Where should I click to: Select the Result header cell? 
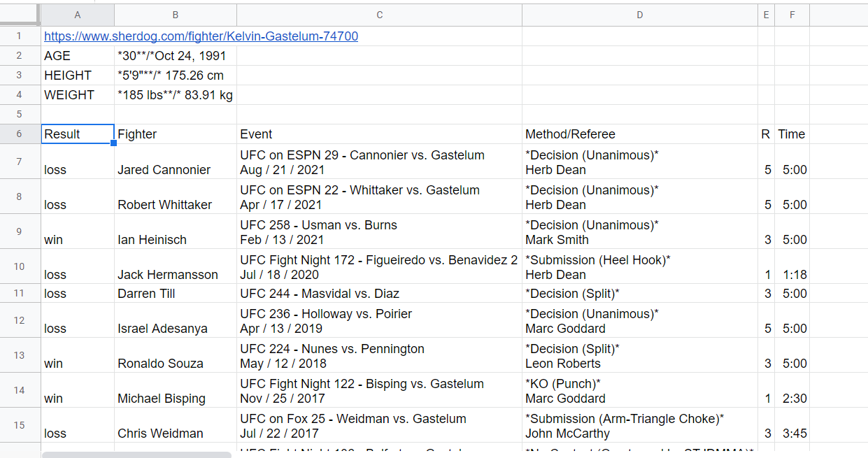[x=78, y=134]
